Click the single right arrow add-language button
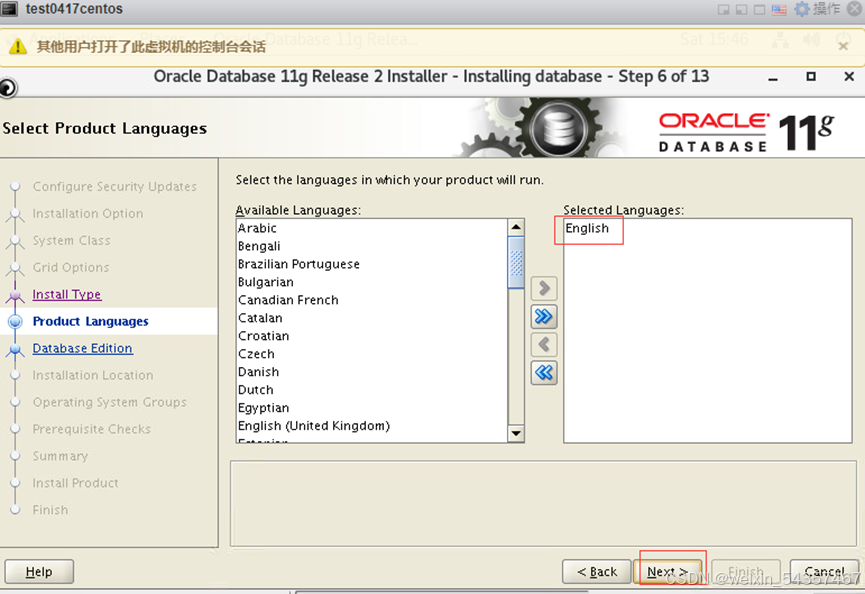The height and width of the screenshot is (594, 865). (544, 289)
